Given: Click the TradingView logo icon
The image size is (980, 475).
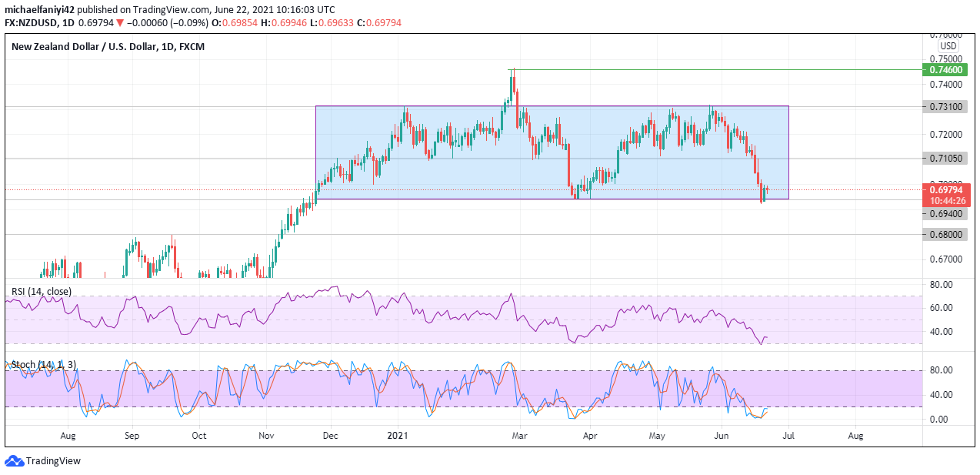Looking at the screenshot, I should coord(14,460).
